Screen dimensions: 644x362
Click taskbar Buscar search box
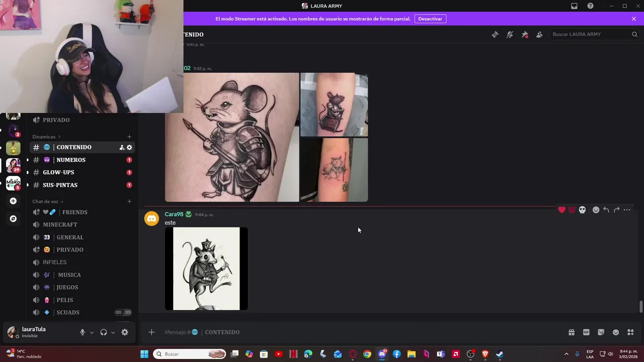[190, 354]
